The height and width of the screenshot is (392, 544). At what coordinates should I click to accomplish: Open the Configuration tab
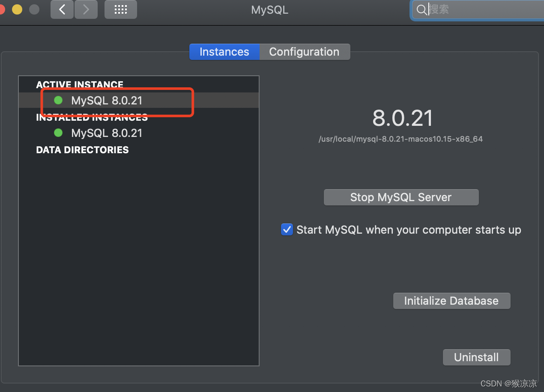click(x=305, y=52)
